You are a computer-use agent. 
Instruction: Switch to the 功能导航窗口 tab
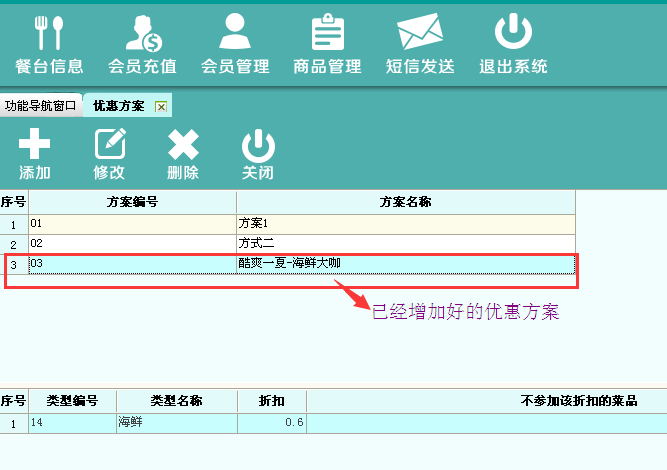tap(41, 106)
